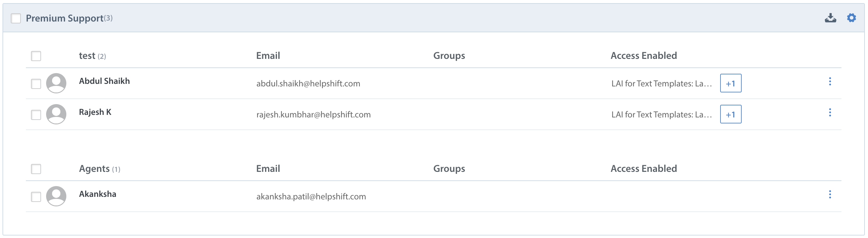Check the box for Akanksha
Image resolution: width=868 pixels, height=238 pixels.
point(36,197)
